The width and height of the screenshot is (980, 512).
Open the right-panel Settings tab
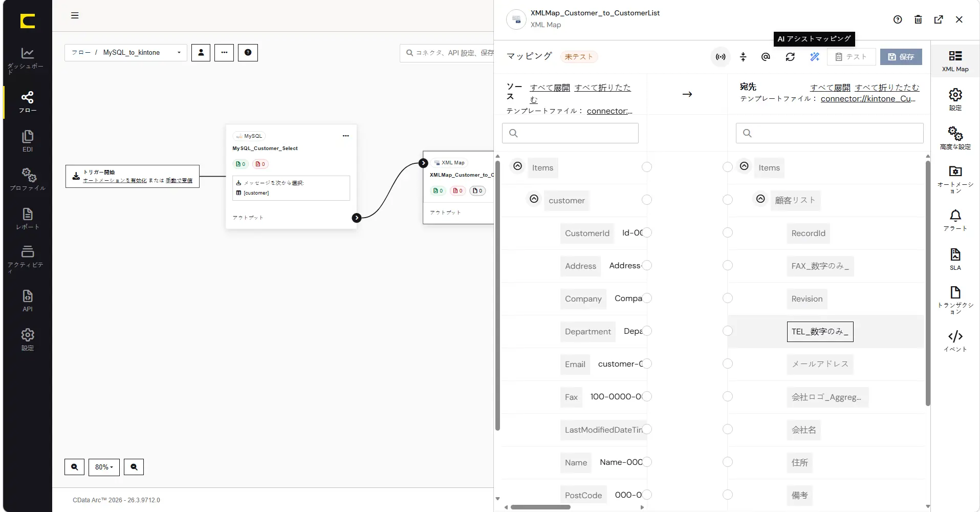pyautogui.click(x=955, y=99)
